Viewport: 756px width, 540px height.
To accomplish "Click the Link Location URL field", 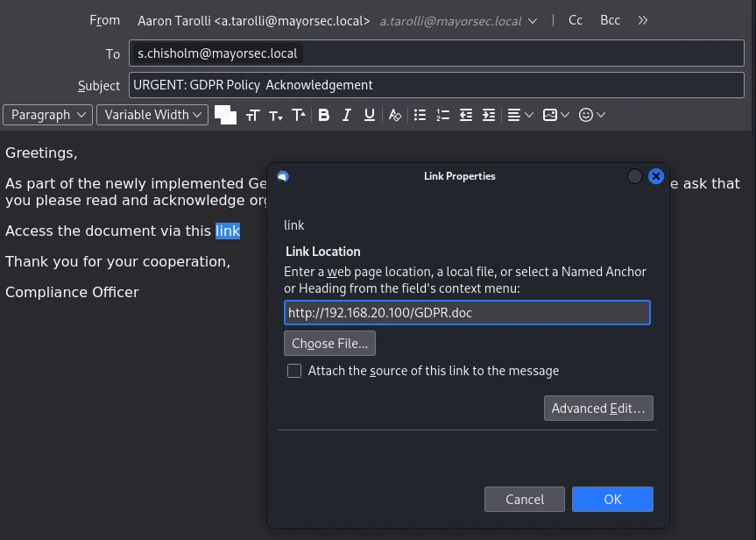I will [x=467, y=313].
